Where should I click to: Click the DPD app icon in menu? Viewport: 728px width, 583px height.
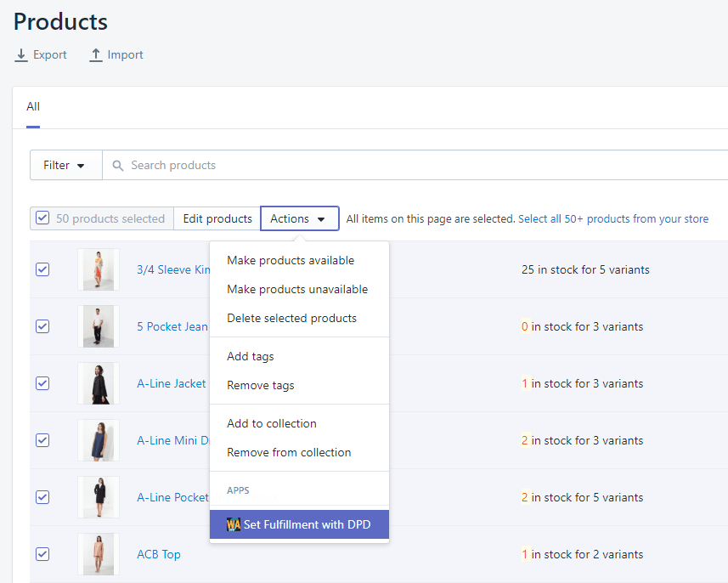[233, 524]
